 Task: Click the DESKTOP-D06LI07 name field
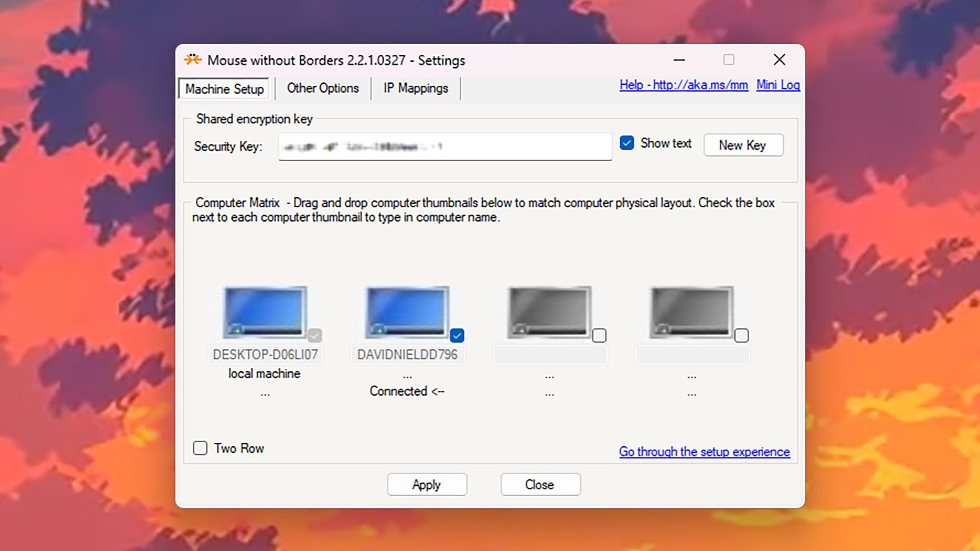point(266,355)
